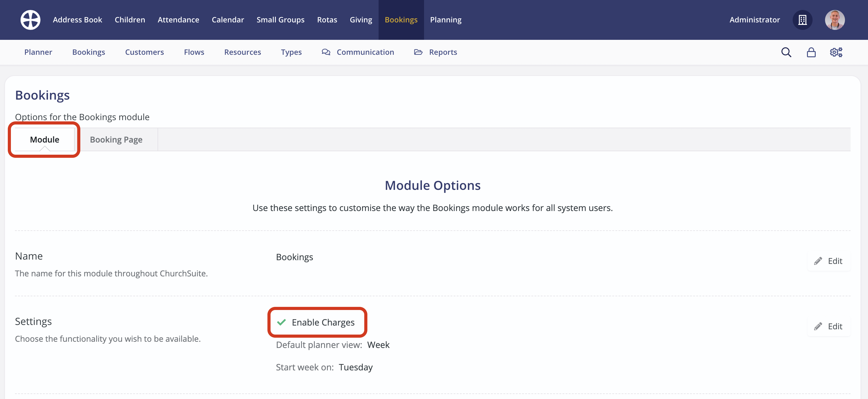The image size is (868, 399).
Task: Click the Reports folder icon
Action: click(418, 52)
